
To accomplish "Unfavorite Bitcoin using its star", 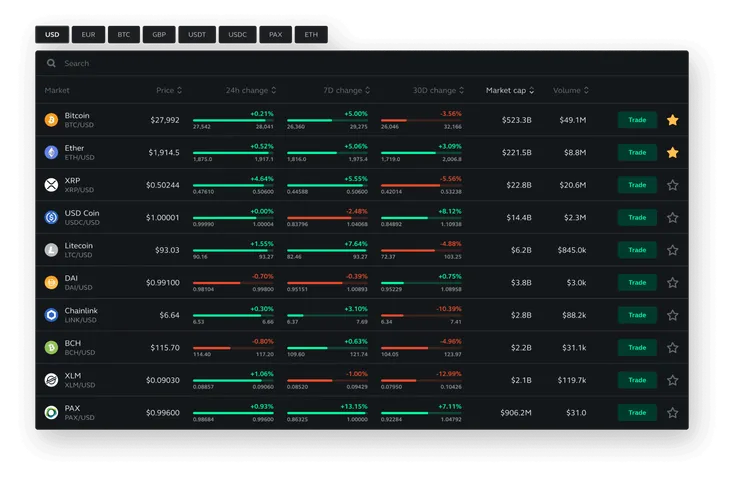I will pos(673,120).
